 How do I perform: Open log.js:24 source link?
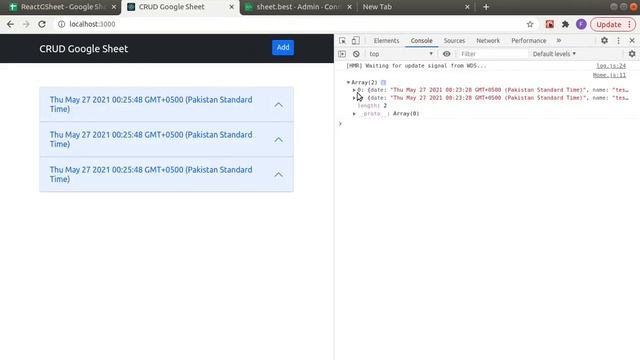tap(611, 66)
